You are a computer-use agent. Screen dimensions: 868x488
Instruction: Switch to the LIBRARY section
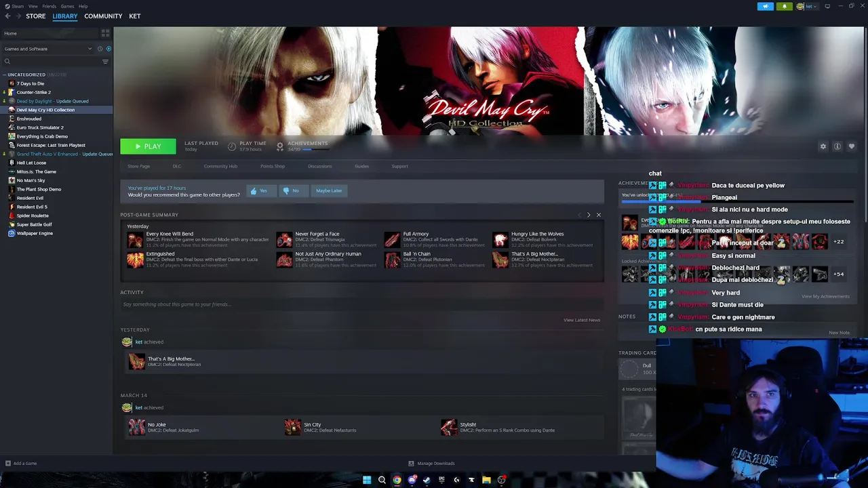coord(65,16)
